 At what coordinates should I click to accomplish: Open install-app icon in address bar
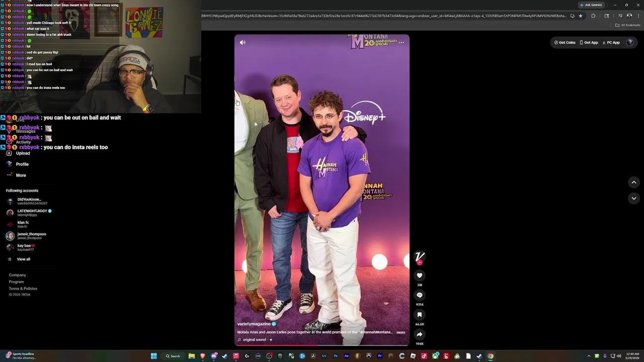pos(573,16)
